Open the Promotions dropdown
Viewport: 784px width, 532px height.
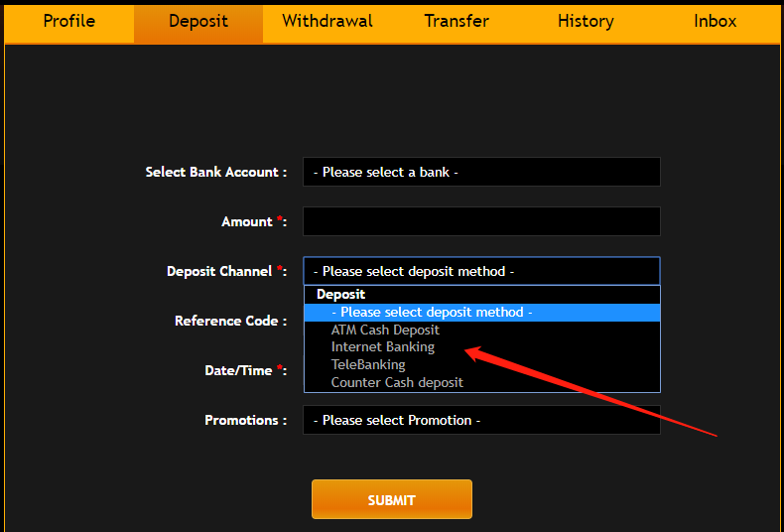coord(481,420)
